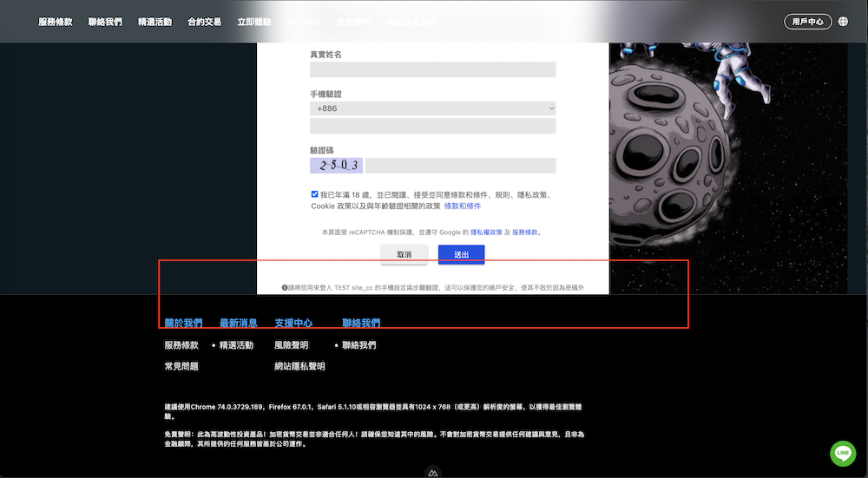
Task: Toggle the age 18 agreement checkbox
Action: [x=314, y=194]
